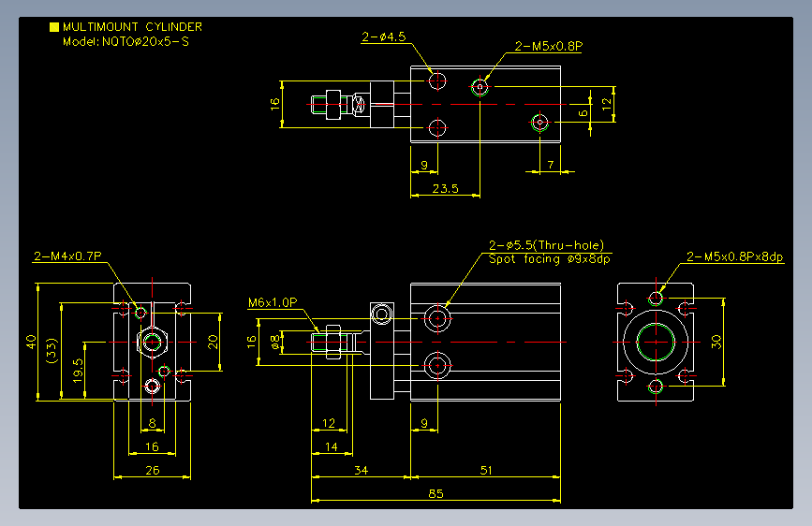
Task: Select the 23.5 dimension value
Action: click(446, 188)
